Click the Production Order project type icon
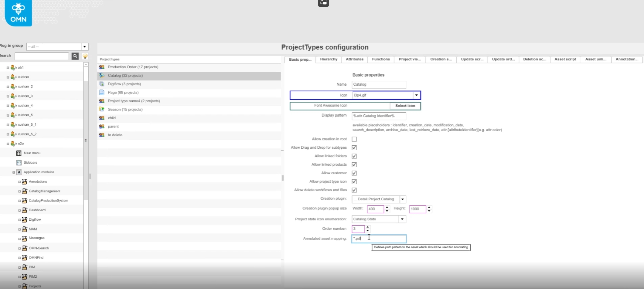Viewport: 644px width, 289px height. point(102,67)
